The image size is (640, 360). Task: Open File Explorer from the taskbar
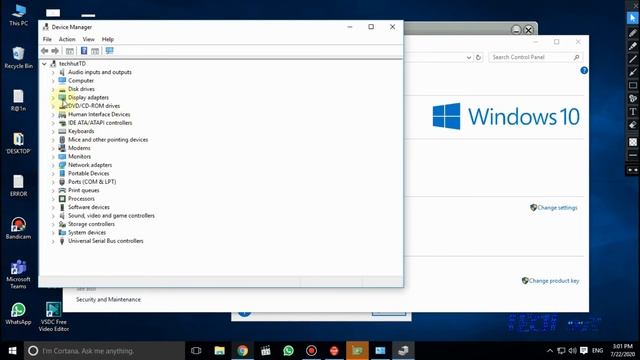[220, 351]
